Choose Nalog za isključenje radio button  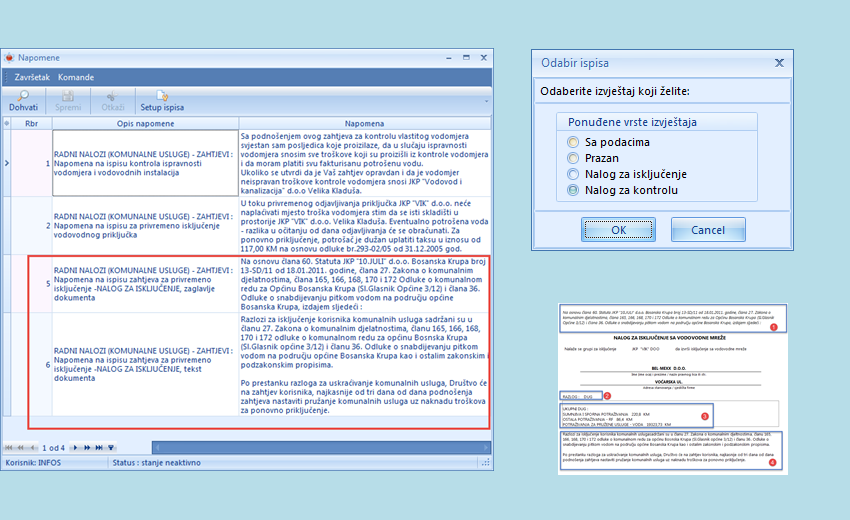[573, 174]
